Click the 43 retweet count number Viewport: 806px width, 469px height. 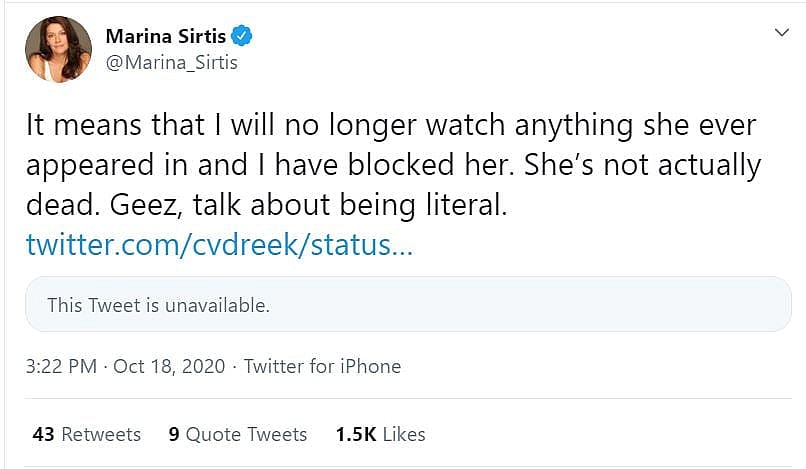[43, 434]
